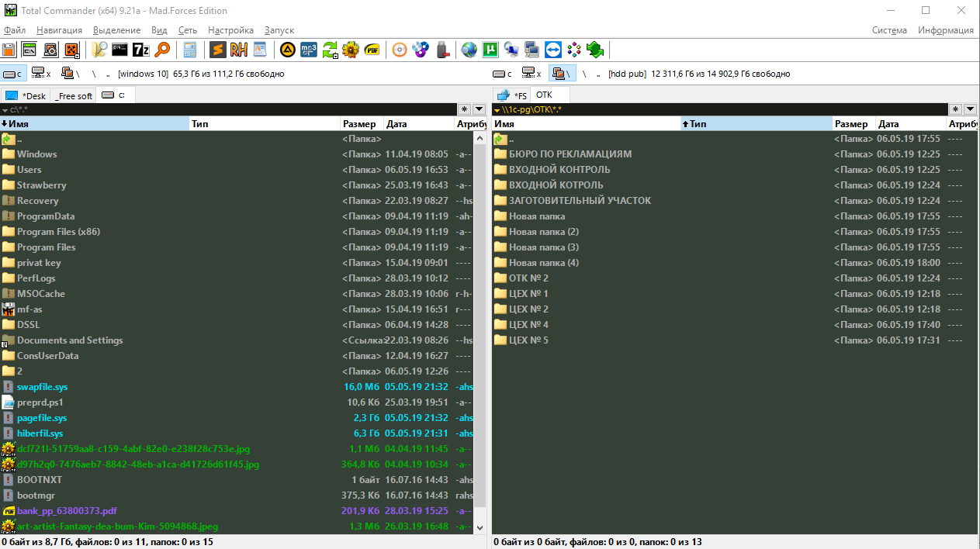
Task: Open the mp3 converter toolbar icon
Action: click(309, 50)
